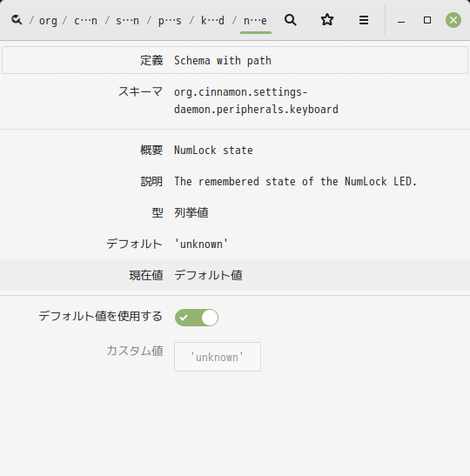Maximize the dconf editor window
470x476 pixels.
coord(427,20)
